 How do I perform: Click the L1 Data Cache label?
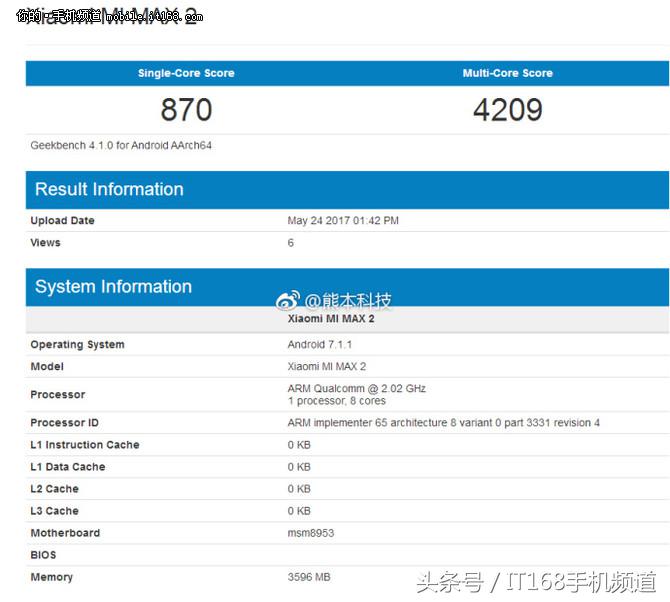tap(68, 467)
